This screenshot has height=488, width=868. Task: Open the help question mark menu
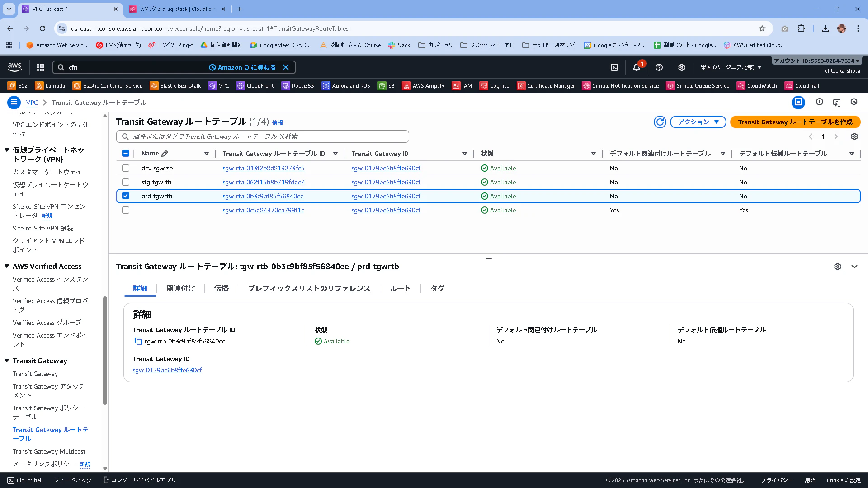(659, 67)
